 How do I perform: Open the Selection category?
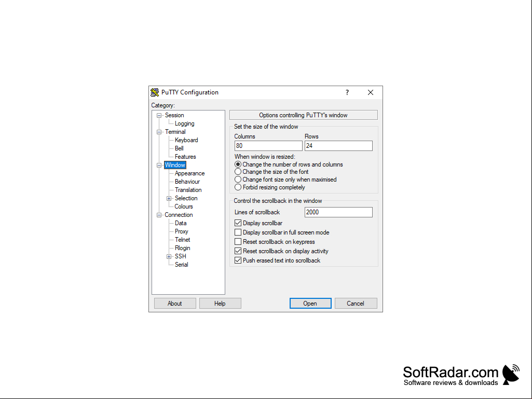(186, 199)
